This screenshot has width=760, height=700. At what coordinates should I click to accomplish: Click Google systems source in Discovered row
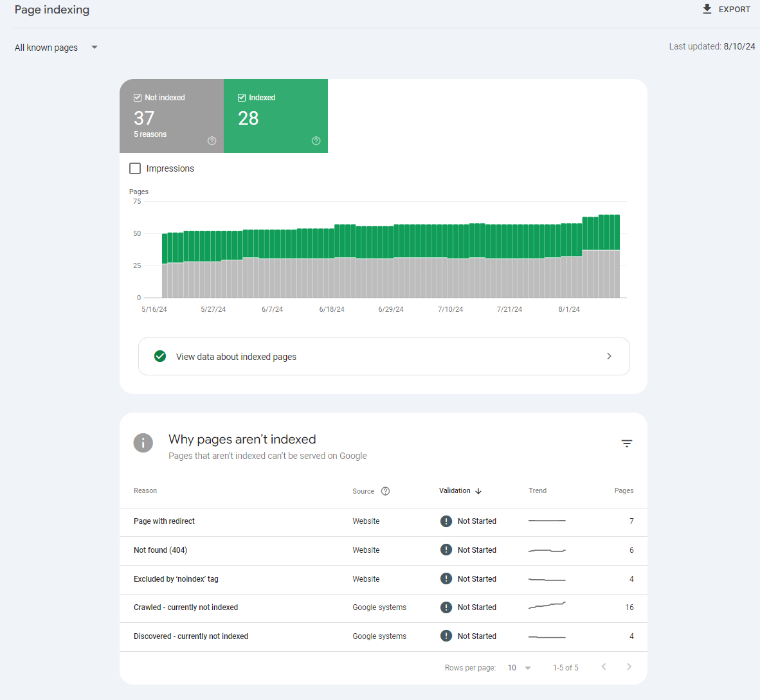click(x=379, y=636)
